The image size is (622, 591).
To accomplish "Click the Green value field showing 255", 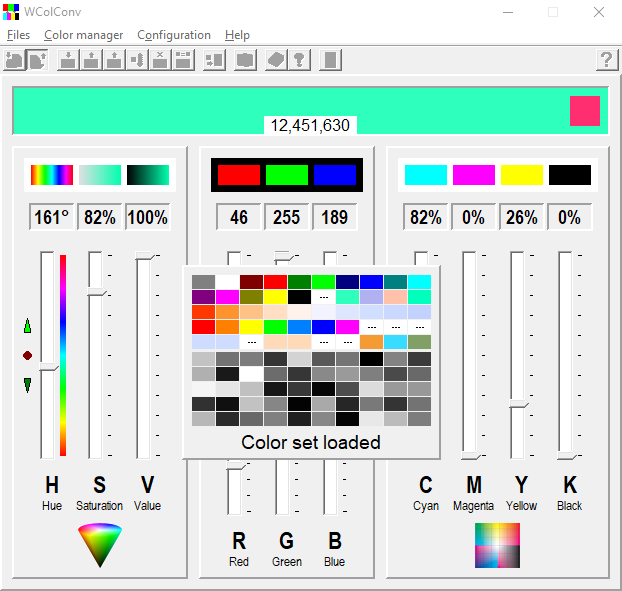I will pyautogui.click(x=286, y=217).
